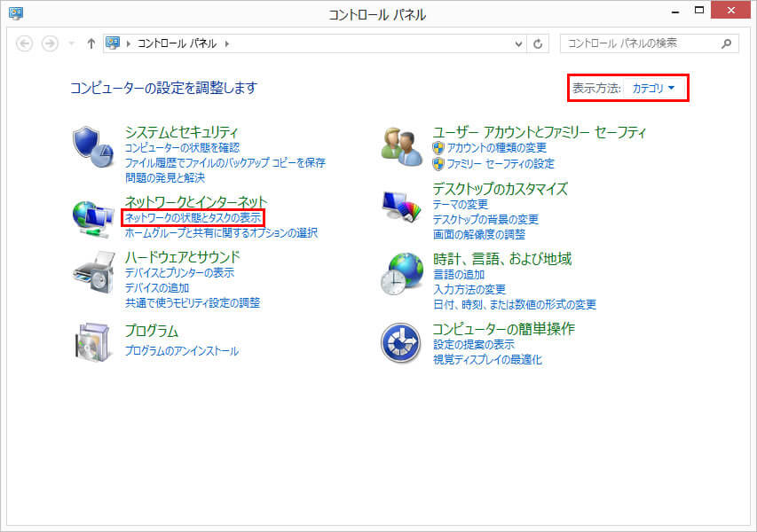The width and height of the screenshot is (757, 532).
Task: Click the shield icon beside ファミリー セーフティの設定
Action: tap(438, 164)
